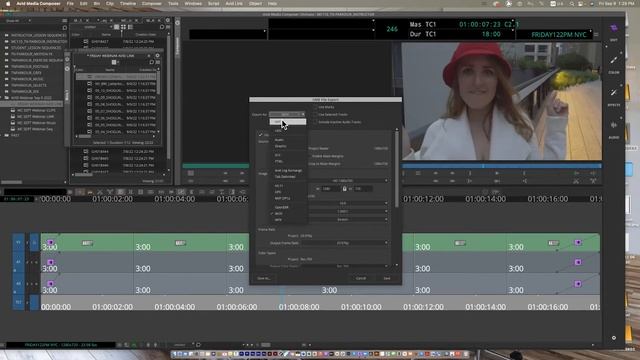
Task: Click FRIDAY122PM NYC status text at bottom
Action: (61, 345)
